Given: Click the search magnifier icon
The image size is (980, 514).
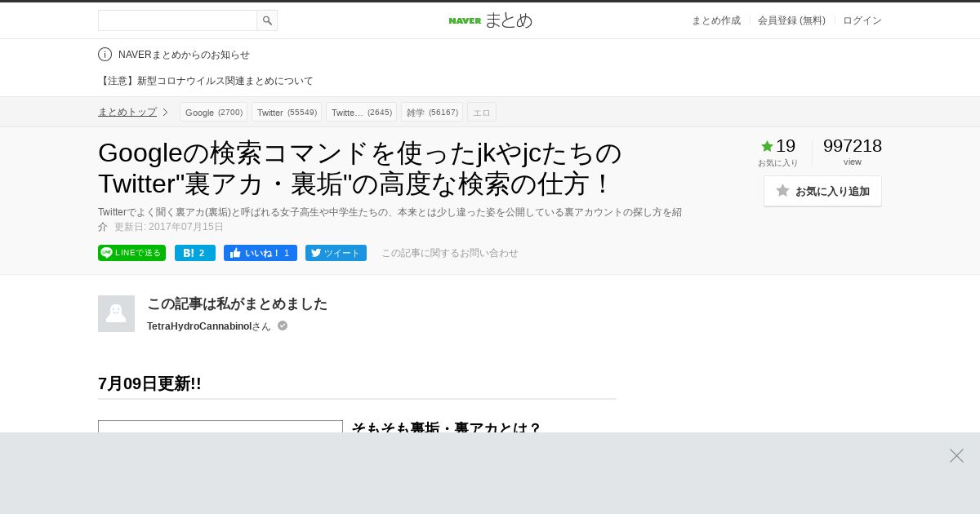Looking at the screenshot, I should pyautogui.click(x=267, y=20).
